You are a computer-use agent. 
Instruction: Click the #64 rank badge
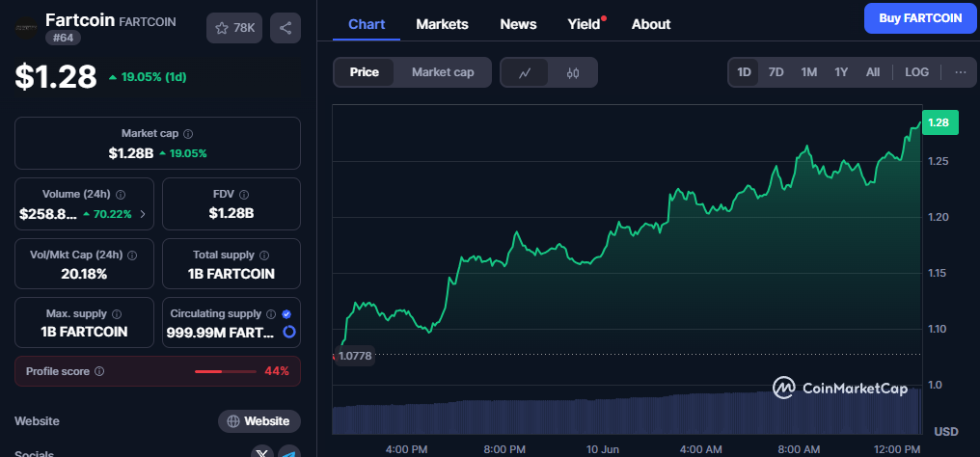pyautogui.click(x=63, y=38)
